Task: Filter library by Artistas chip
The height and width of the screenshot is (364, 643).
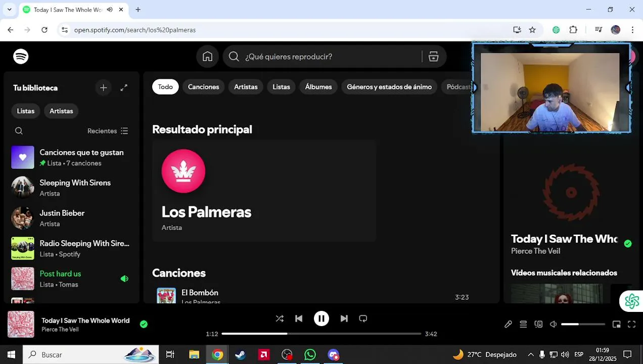Action: 61,111
